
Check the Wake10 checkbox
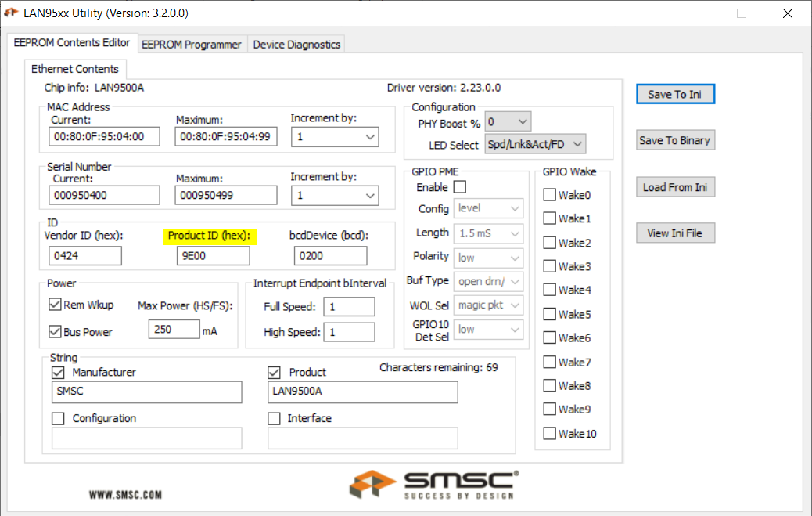point(549,434)
